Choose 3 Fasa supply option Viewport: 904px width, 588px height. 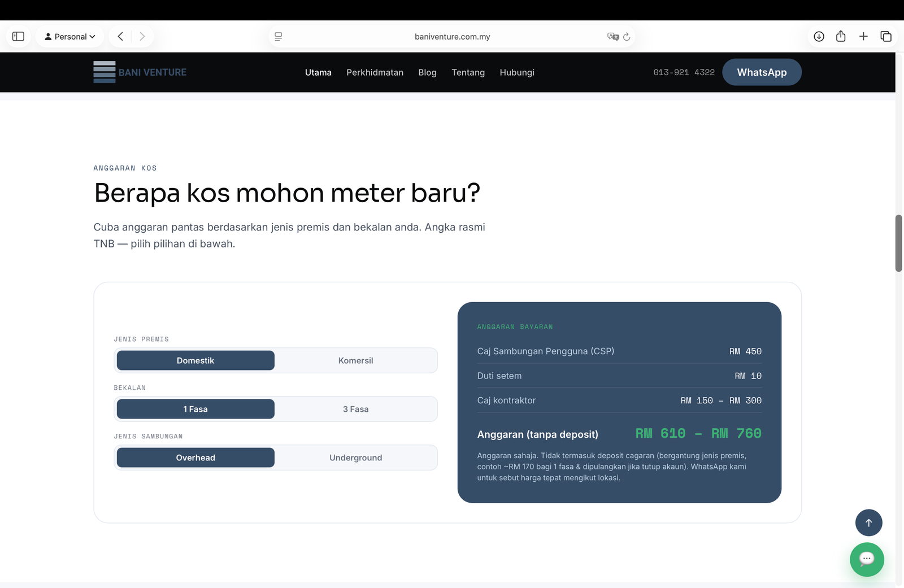point(355,409)
